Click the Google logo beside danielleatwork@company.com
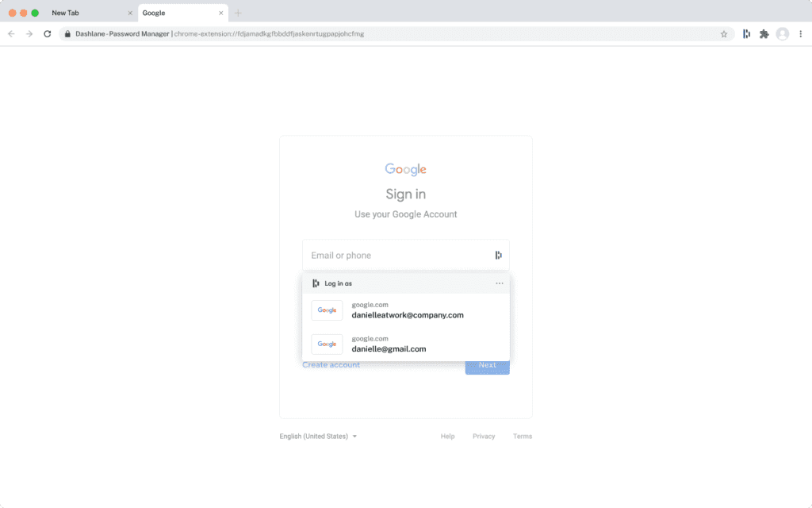Screen dimensions: 812x508 pyautogui.click(x=327, y=310)
